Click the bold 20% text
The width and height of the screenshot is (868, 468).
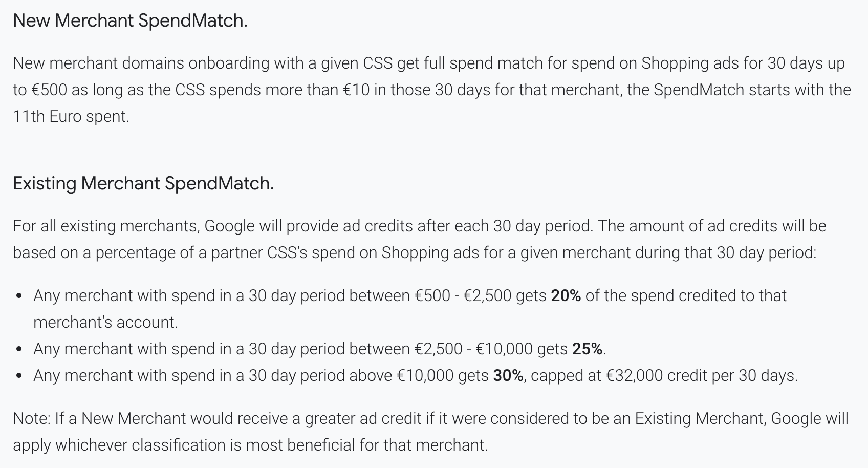coord(566,295)
